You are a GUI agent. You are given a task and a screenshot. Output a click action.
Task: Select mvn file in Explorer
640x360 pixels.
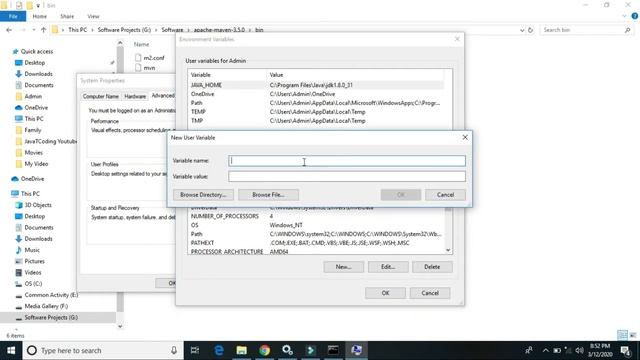(x=145, y=68)
